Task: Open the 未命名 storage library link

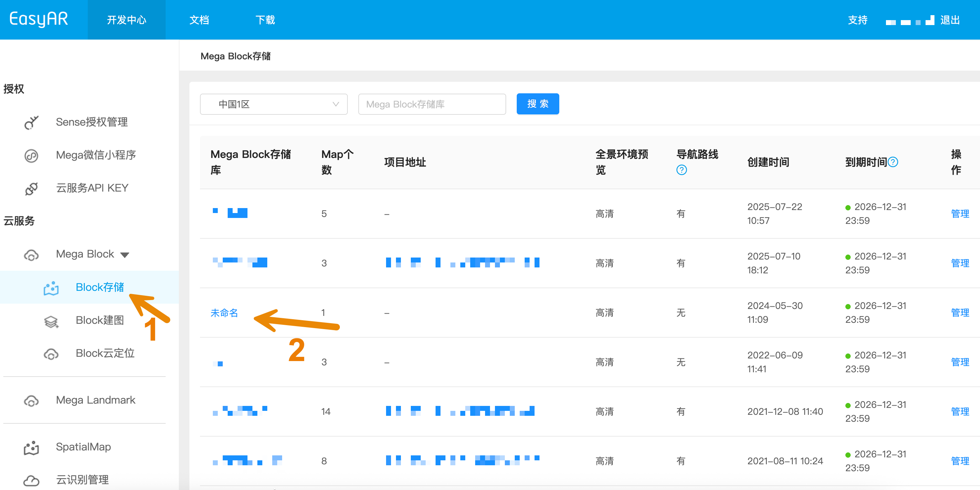Action: [224, 313]
